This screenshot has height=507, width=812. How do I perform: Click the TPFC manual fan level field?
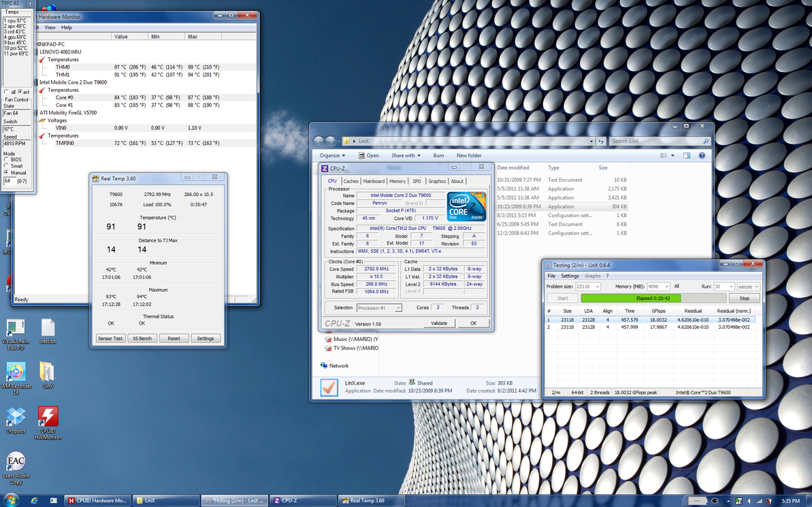point(10,181)
